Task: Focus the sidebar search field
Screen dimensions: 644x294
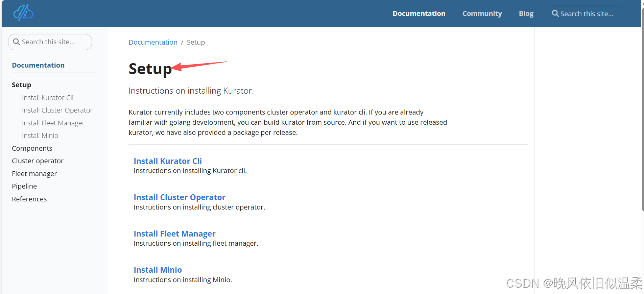Action: pos(50,42)
